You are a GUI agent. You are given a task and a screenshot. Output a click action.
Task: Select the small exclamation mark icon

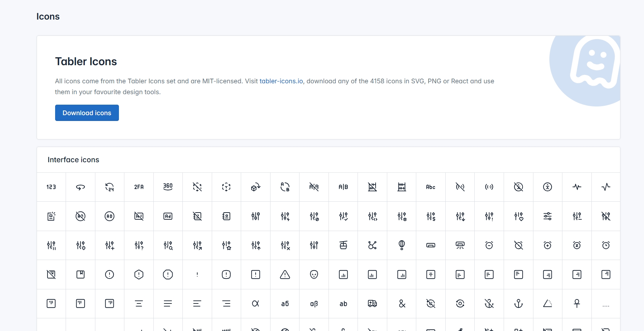point(197,275)
